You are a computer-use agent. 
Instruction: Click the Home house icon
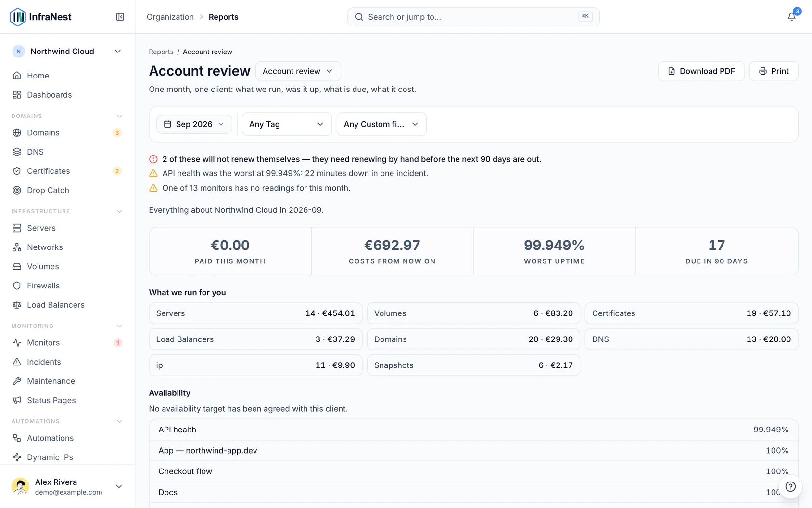point(17,76)
